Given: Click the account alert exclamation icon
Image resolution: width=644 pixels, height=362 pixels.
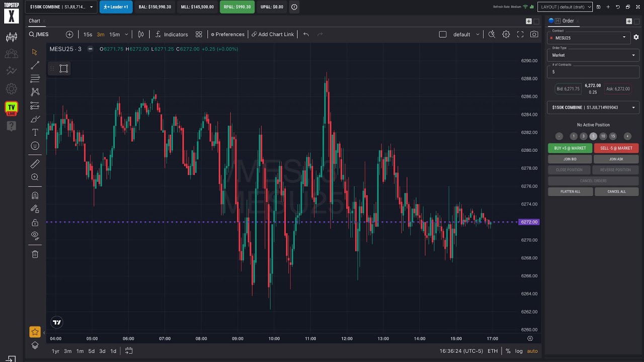Looking at the screenshot, I should click(294, 7).
